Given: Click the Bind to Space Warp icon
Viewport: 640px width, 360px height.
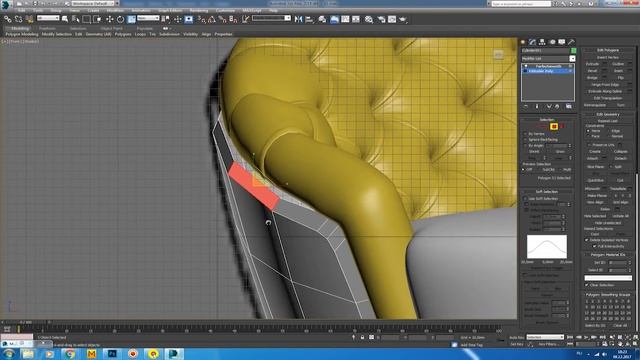Looking at the screenshot, I should (29, 19).
